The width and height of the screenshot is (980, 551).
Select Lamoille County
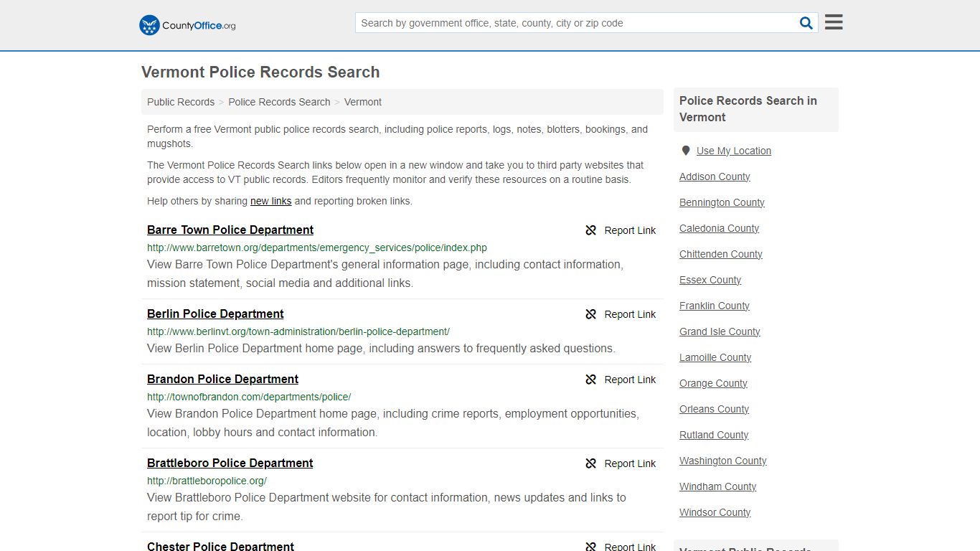point(715,357)
